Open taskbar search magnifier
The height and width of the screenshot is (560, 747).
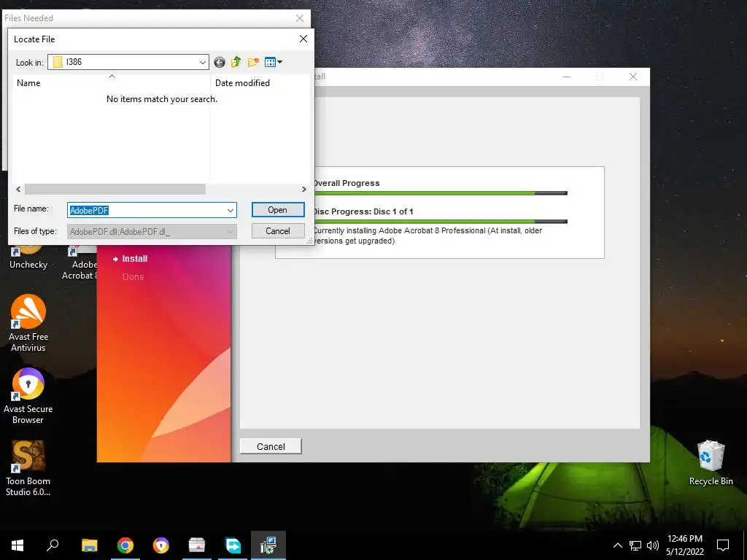[x=53, y=545]
